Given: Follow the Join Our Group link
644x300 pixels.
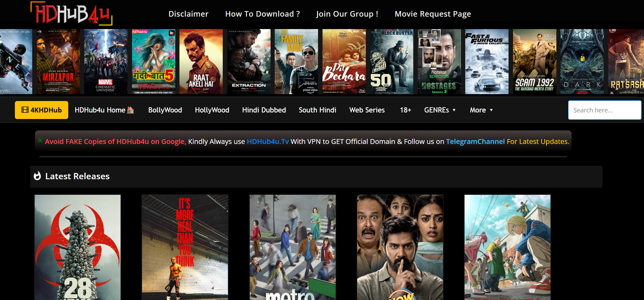Looking at the screenshot, I should 347,14.
